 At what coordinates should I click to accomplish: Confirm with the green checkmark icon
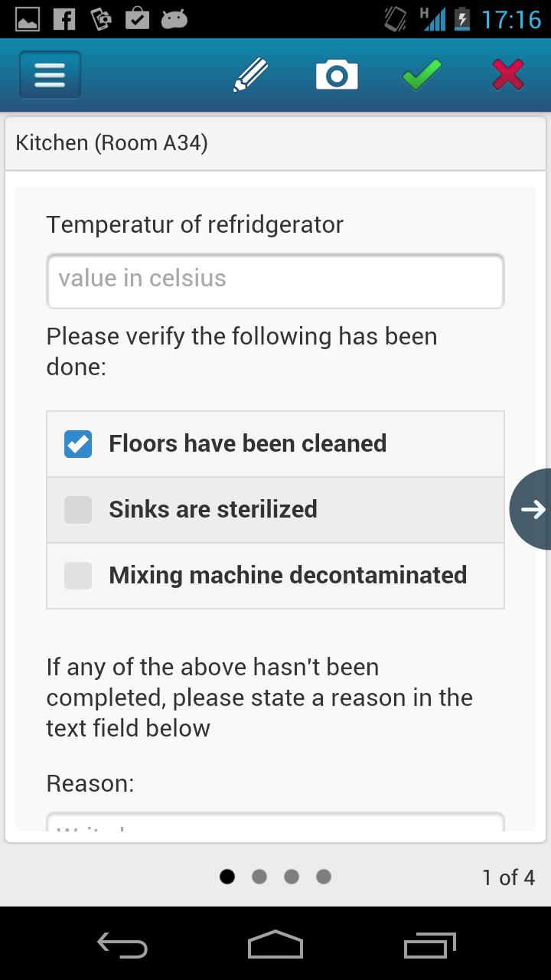(x=422, y=75)
